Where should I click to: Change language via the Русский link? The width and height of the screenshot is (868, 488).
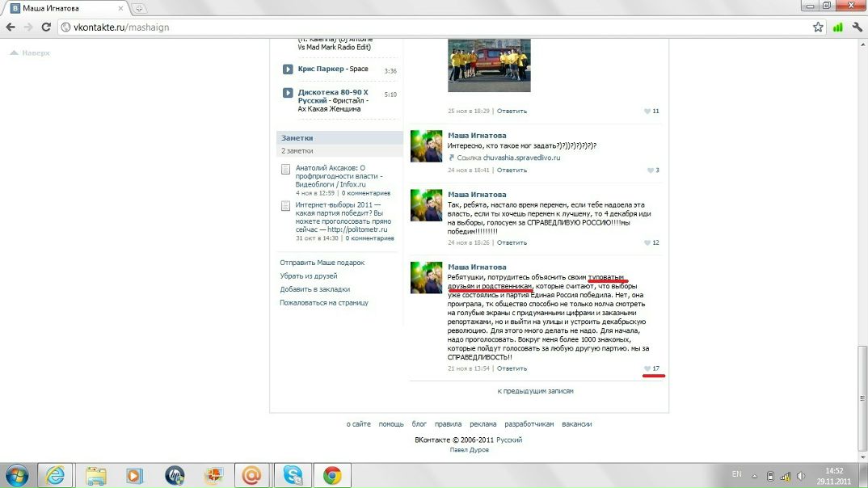click(508, 440)
